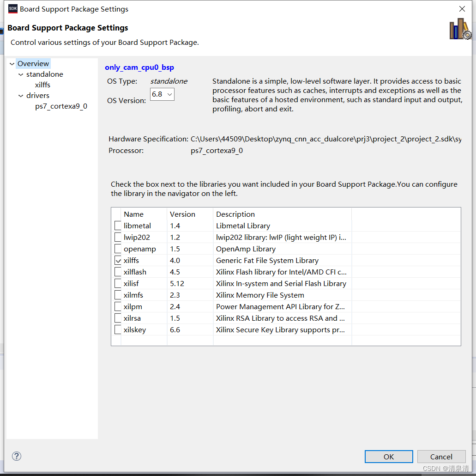Click the Name column header
Screen dimensions: 476x476
pyautogui.click(x=144, y=214)
